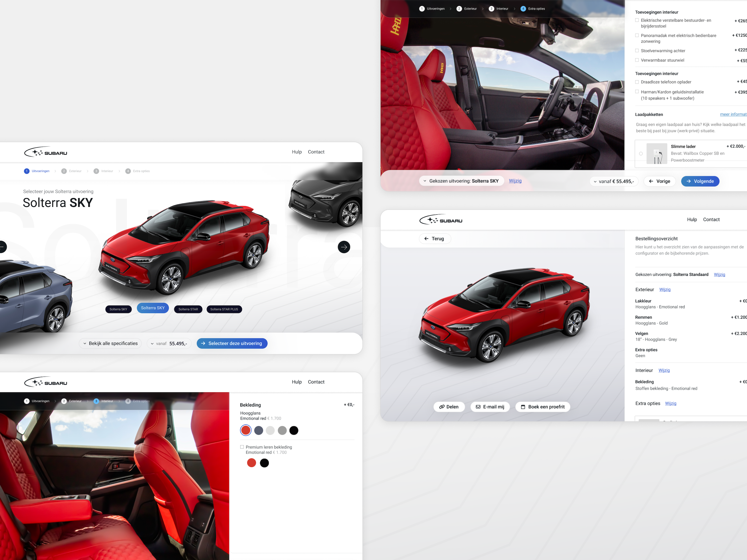Viewport: 747px width, 560px height.
Task: Select the Solterra STAR model chip
Action: tap(188, 309)
